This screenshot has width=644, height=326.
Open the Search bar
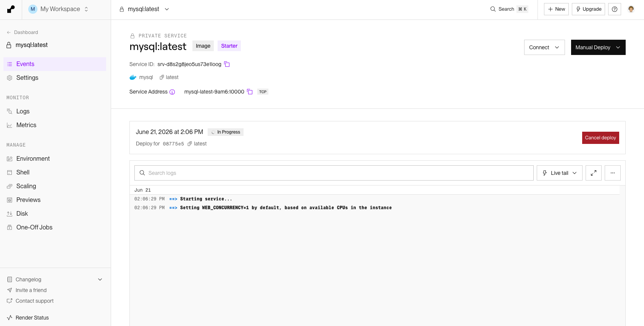tap(509, 9)
